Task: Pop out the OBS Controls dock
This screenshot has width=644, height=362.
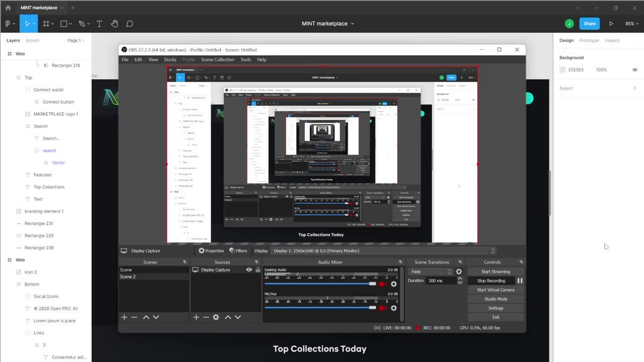Action: (522, 262)
